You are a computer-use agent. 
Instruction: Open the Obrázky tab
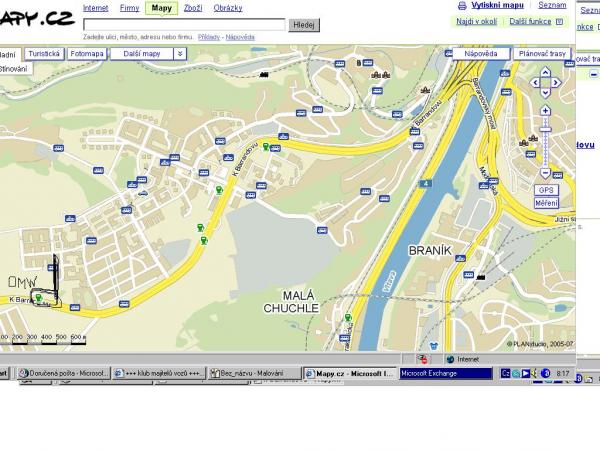point(228,8)
